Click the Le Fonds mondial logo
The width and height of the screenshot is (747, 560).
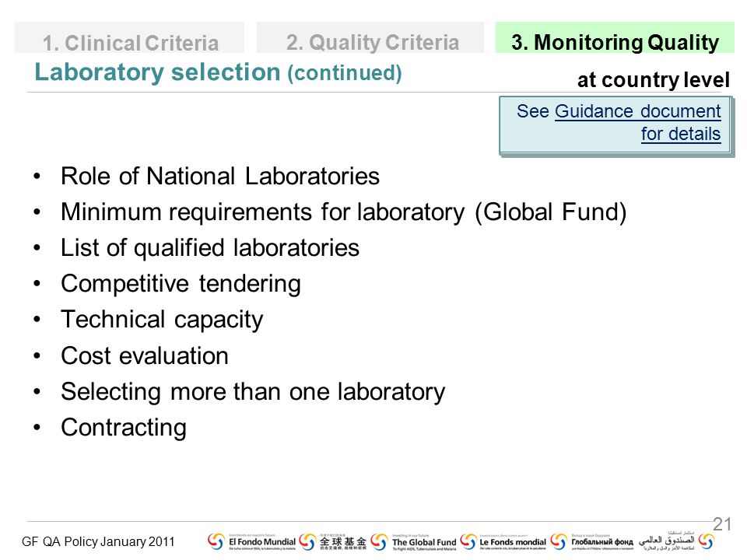coord(503,541)
